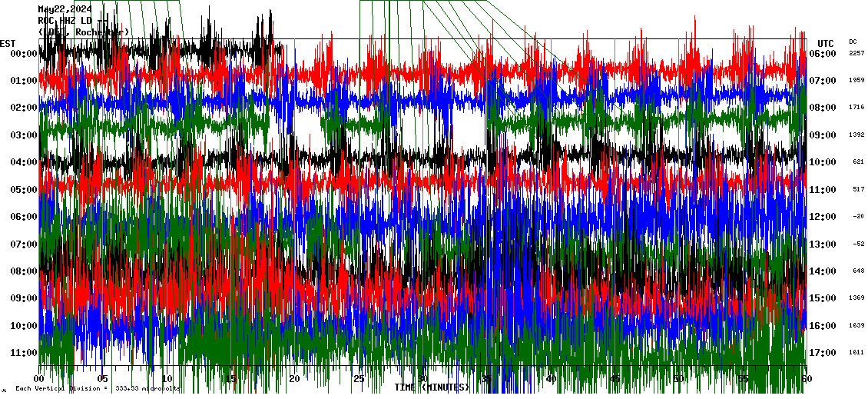Screen dimensions: 868x399
Task: Click the 00 minute tick label
Action: click(x=39, y=378)
